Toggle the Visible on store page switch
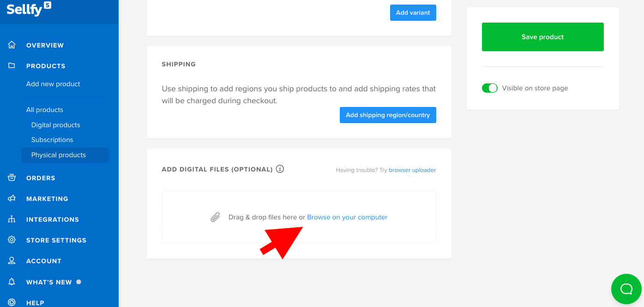Screen dimensions: 644x307 pyautogui.click(x=490, y=88)
